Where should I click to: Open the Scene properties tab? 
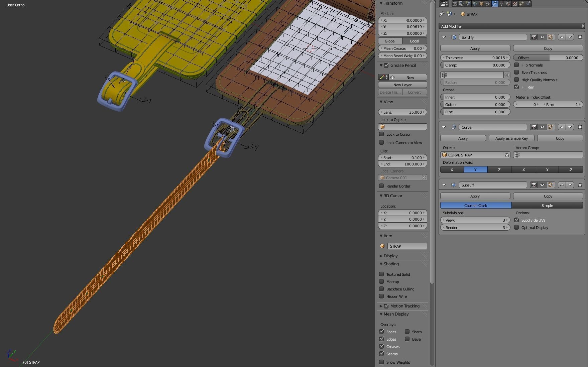point(468,4)
